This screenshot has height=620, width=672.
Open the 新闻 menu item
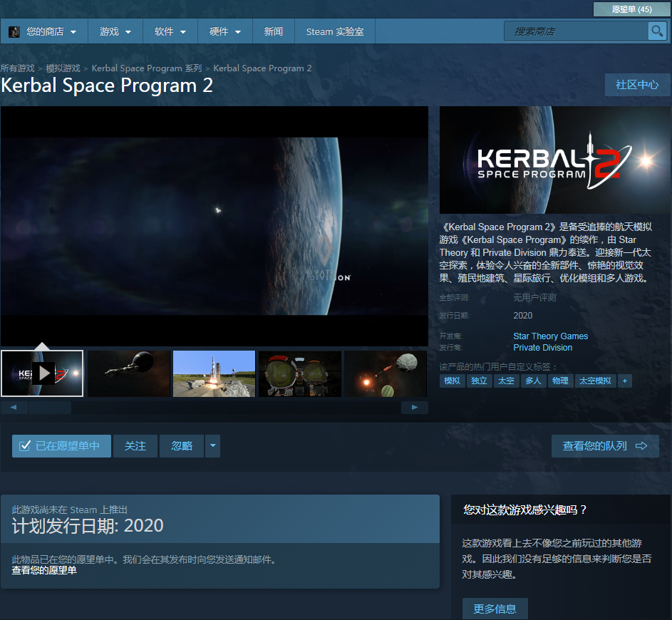coord(273,32)
